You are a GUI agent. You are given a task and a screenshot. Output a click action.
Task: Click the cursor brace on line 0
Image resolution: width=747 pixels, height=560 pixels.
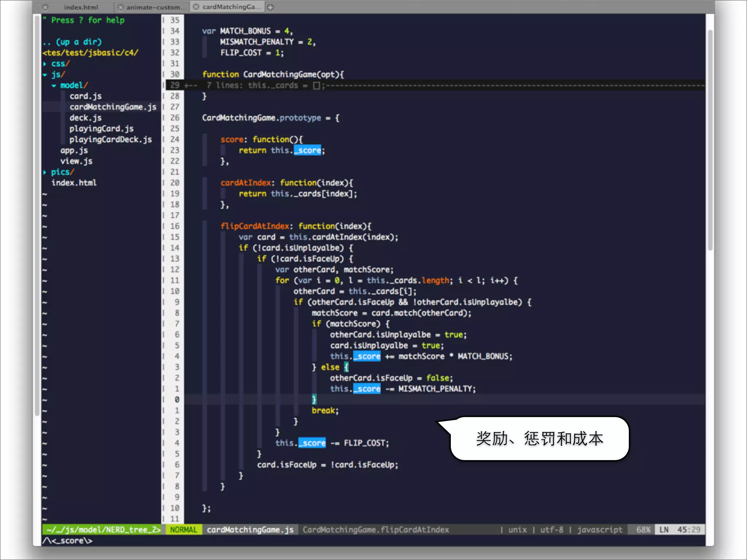click(314, 400)
